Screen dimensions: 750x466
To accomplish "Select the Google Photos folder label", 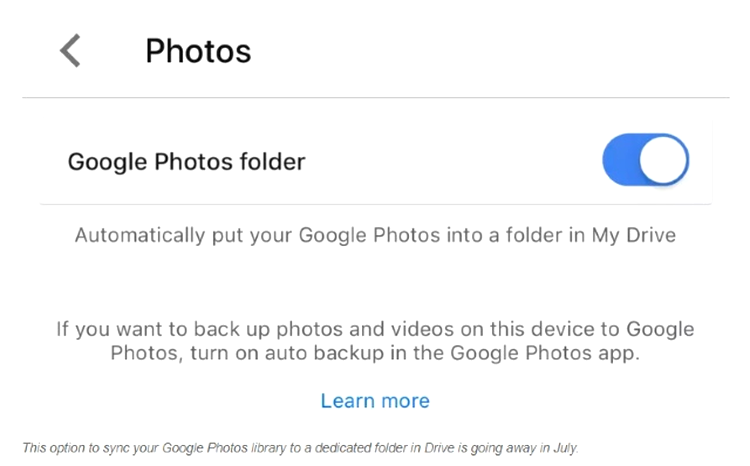I will [x=186, y=162].
